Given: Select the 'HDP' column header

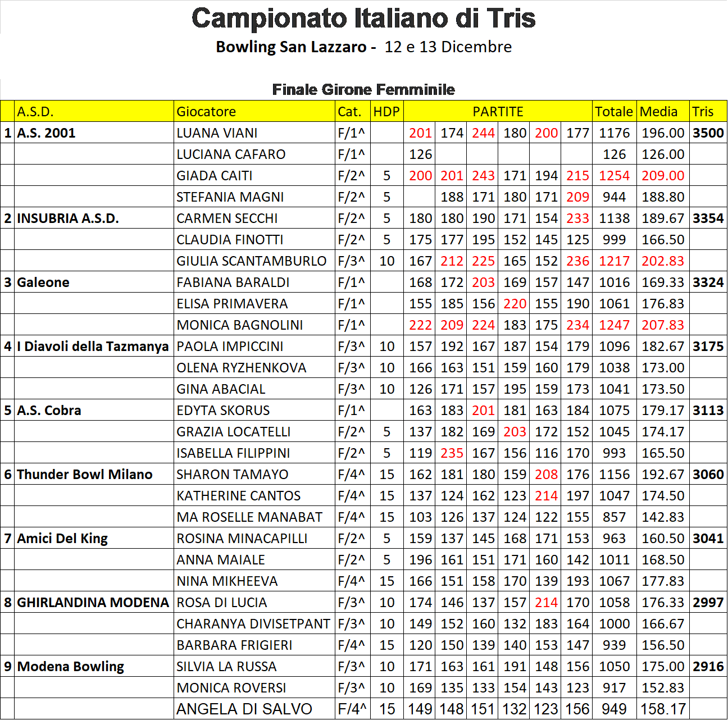Looking at the screenshot, I should coord(386,111).
